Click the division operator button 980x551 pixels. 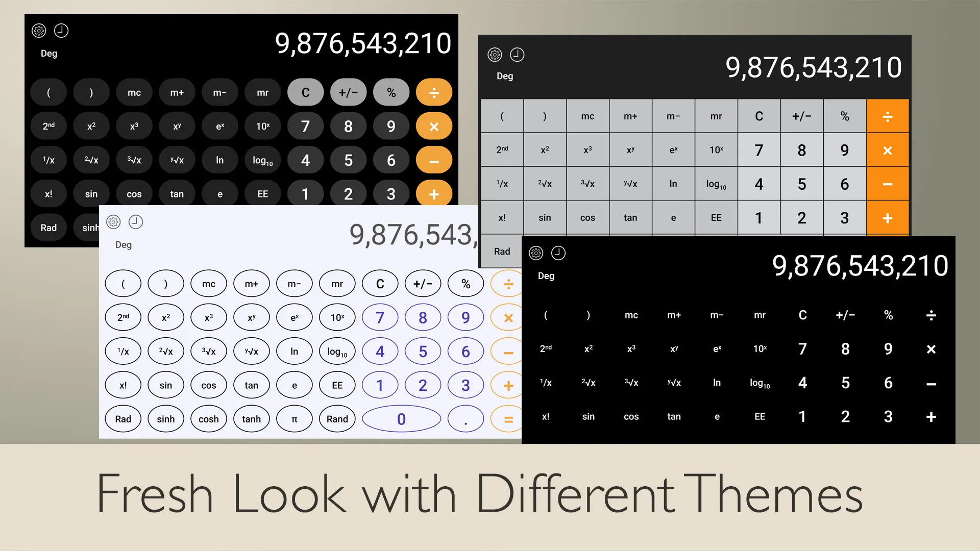(434, 92)
